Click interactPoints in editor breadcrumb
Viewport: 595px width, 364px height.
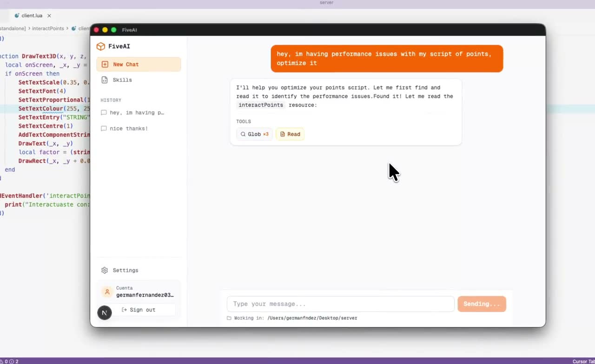tap(48, 28)
